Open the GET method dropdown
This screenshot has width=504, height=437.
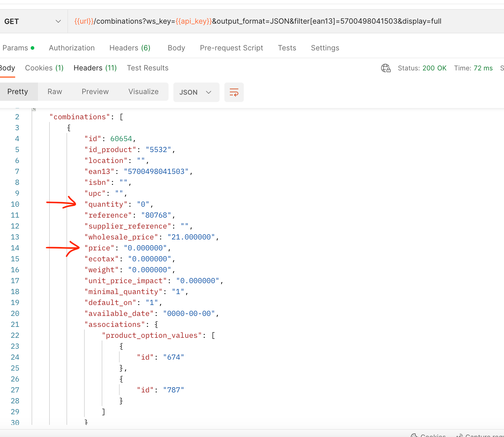(x=33, y=22)
